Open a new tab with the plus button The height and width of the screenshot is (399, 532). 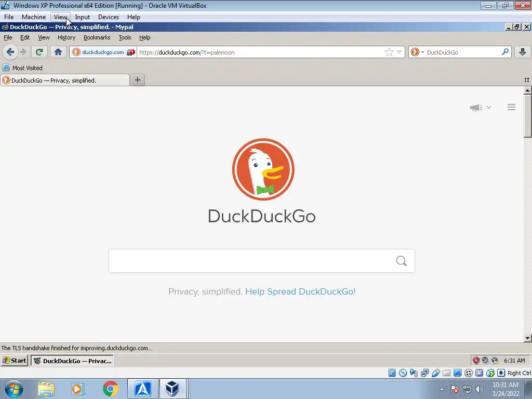pos(137,80)
